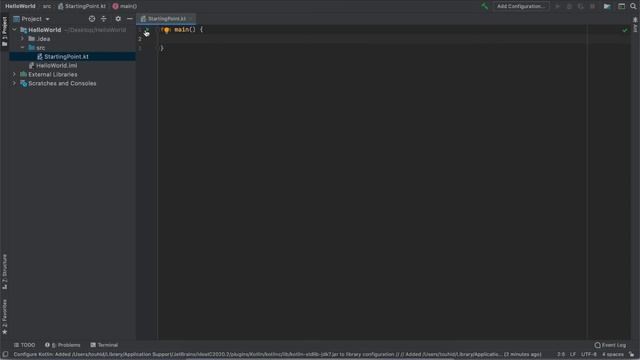This screenshot has width=640, height=360.
Task: Click the yellow intention lightbulb icon
Action: click(x=167, y=30)
